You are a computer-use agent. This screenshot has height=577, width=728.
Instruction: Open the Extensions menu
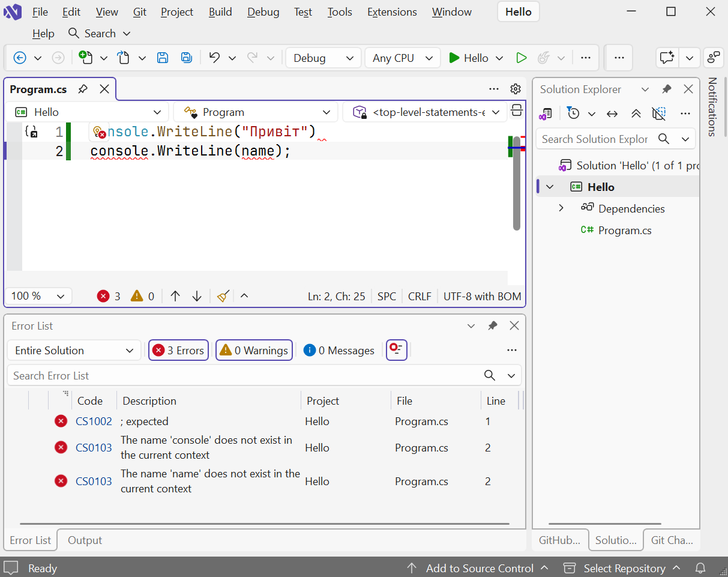[392, 12]
